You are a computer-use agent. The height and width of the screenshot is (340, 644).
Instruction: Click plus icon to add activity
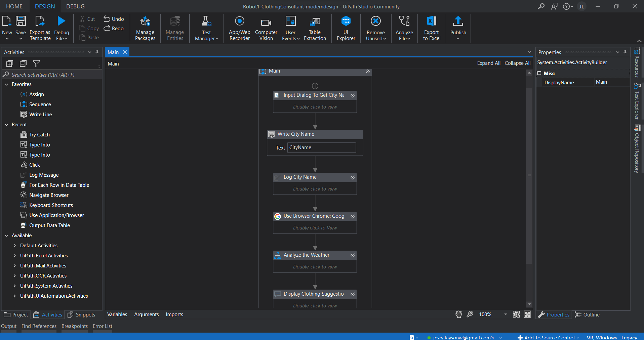(315, 86)
